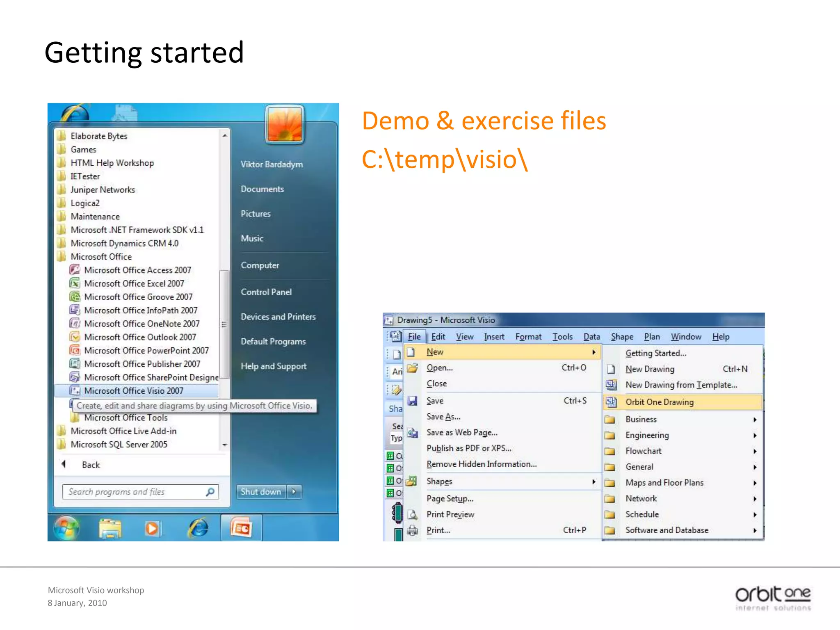Expand the Maps and Floor Plans submenu
The width and height of the screenshot is (840, 630).
(x=755, y=483)
